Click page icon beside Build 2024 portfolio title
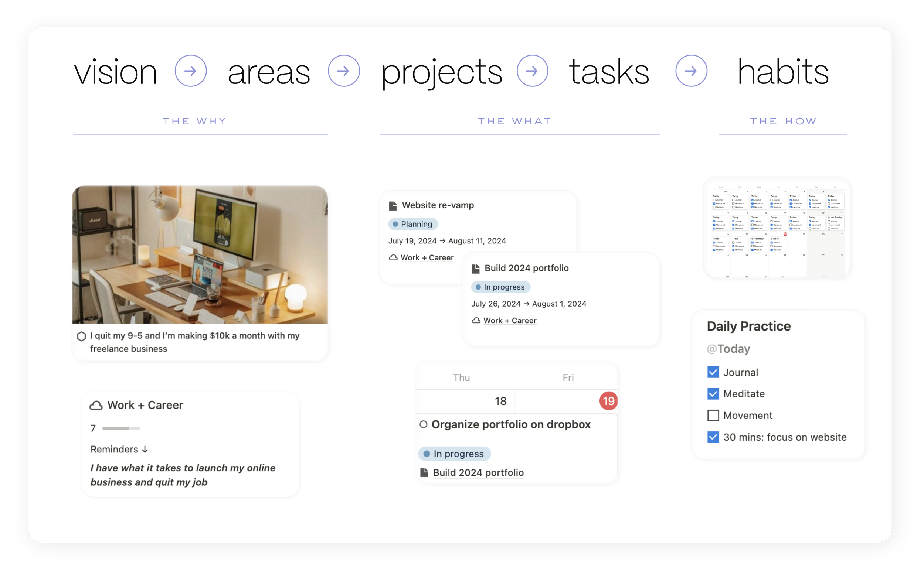 [x=475, y=269]
